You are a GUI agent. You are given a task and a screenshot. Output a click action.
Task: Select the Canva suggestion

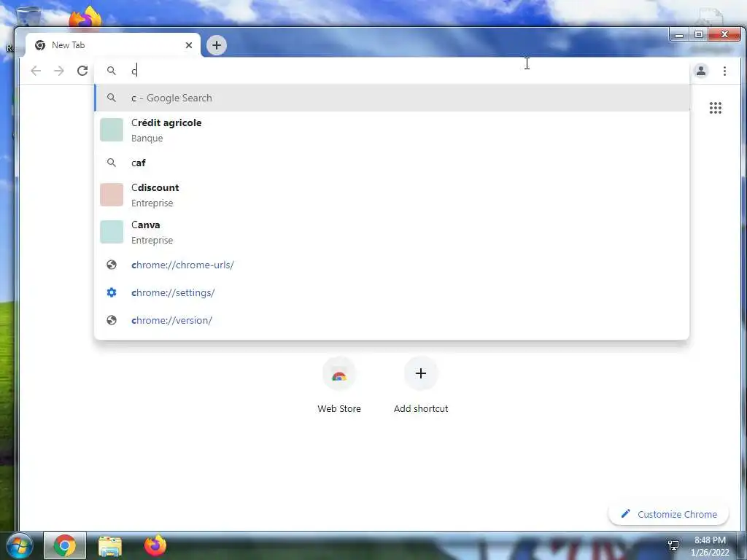point(392,232)
